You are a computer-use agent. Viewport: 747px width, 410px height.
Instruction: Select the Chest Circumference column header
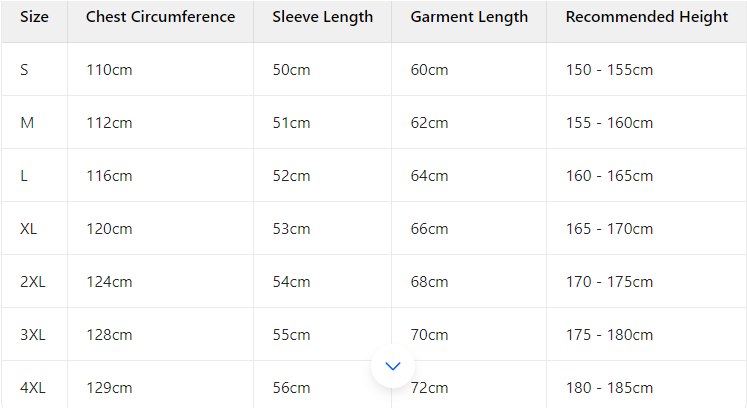pyautogui.click(x=160, y=17)
